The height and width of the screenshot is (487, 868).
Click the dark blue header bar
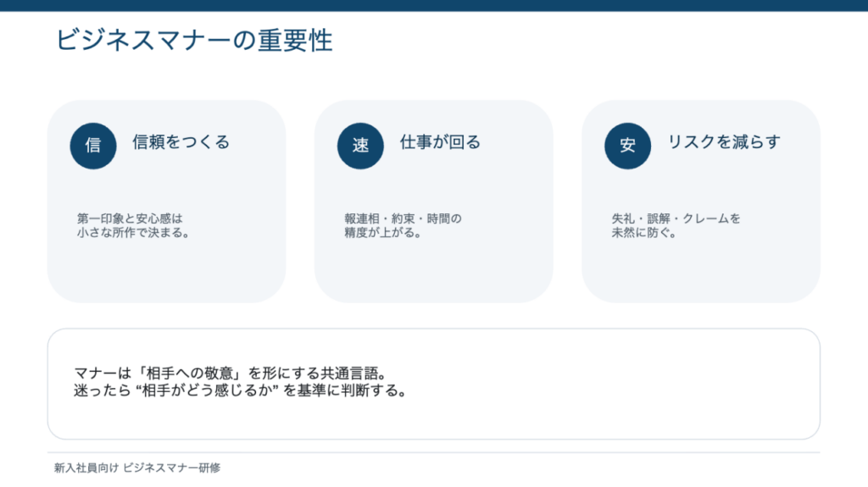(x=434, y=5)
